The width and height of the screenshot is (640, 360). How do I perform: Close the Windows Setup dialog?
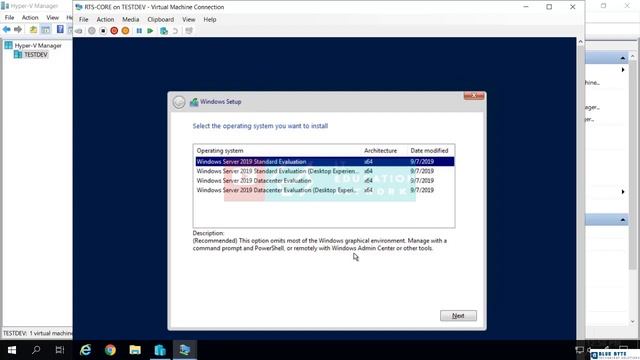point(474,96)
